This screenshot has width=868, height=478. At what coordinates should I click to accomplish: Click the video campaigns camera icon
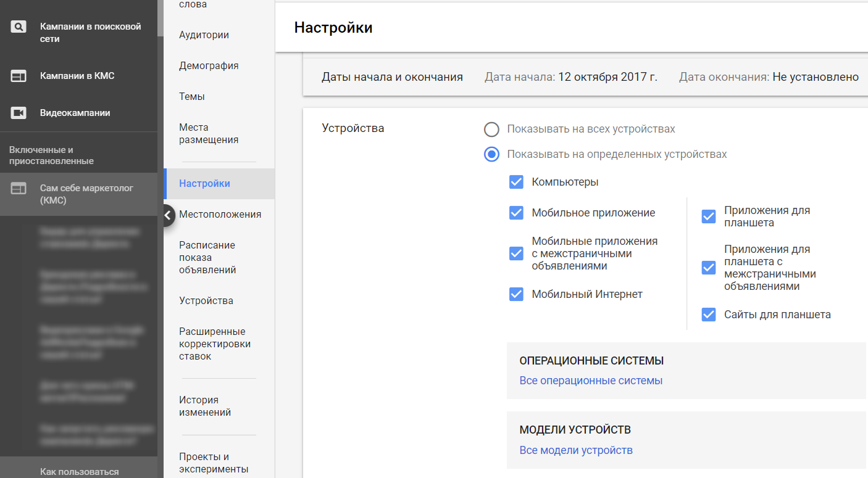19,113
